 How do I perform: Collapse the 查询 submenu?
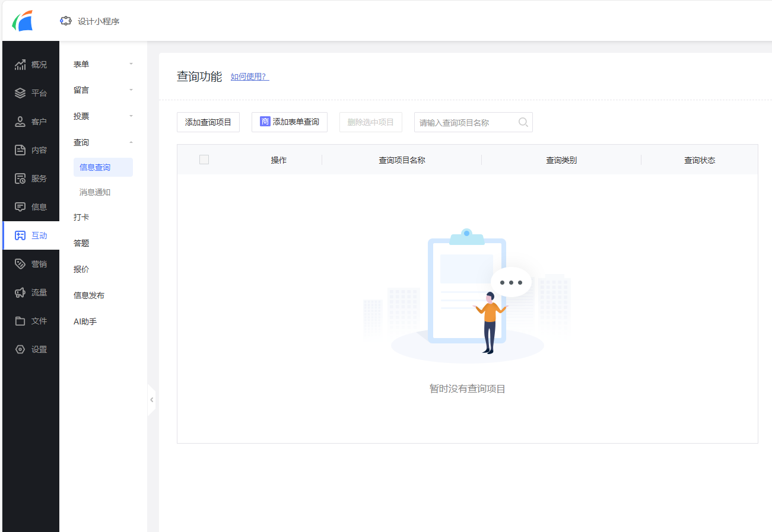point(131,142)
